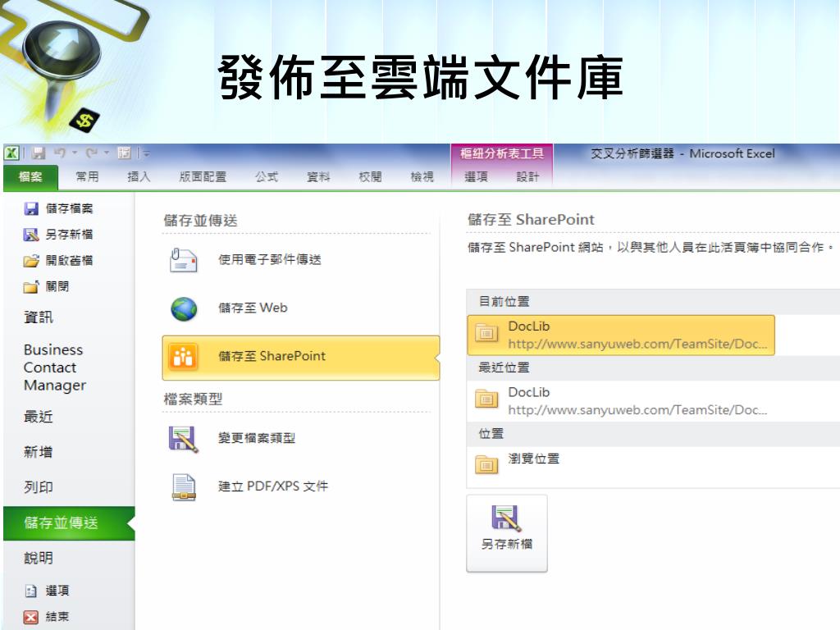Open the 列印 section

tap(39, 487)
